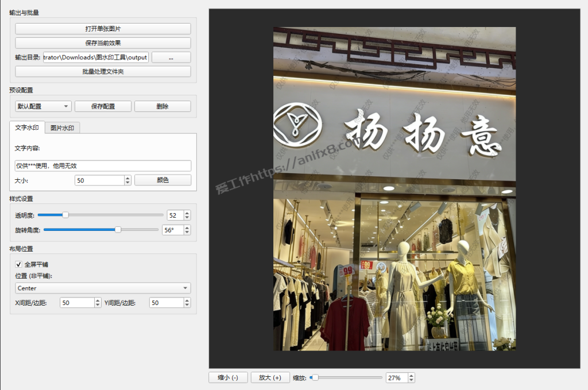Open the 默认配置 preset dropdown

click(x=43, y=106)
